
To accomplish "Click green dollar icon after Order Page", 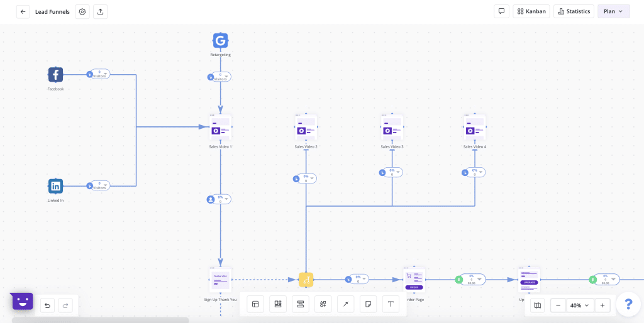I will tap(458, 280).
